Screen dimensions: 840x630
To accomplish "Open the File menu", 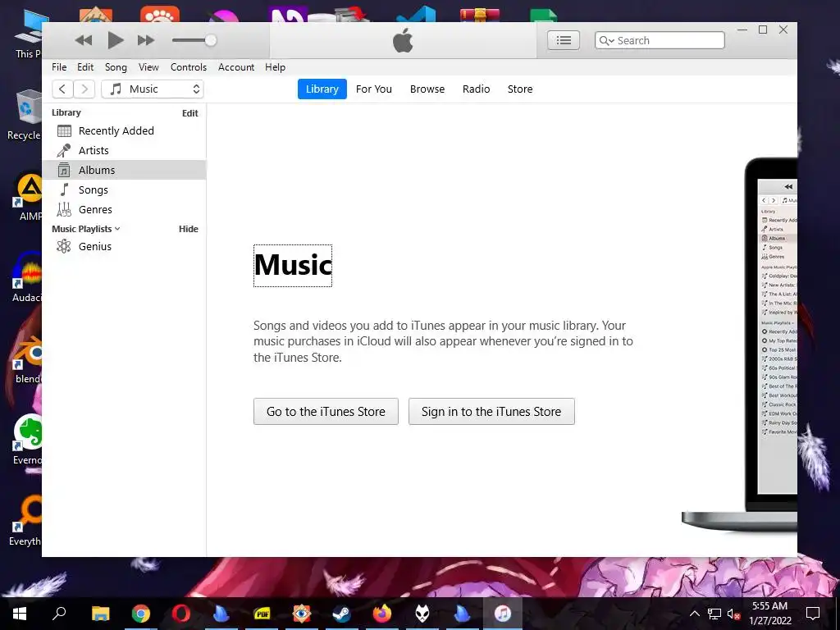I will [x=59, y=67].
